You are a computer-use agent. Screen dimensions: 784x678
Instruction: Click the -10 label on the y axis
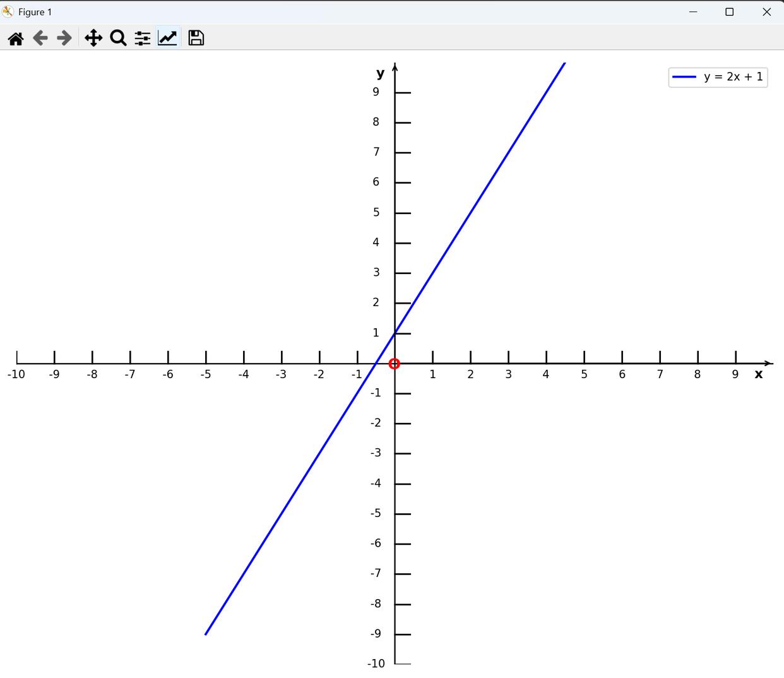pos(376,663)
